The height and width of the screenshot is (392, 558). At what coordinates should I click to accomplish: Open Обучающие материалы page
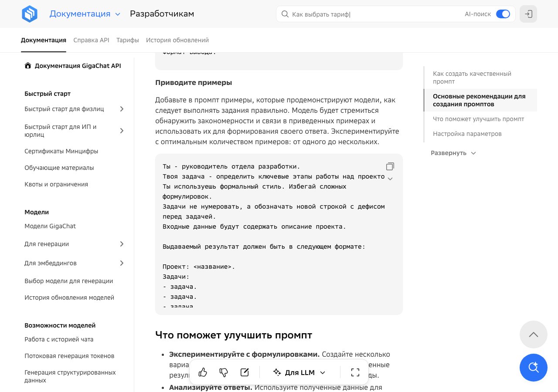click(x=59, y=168)
